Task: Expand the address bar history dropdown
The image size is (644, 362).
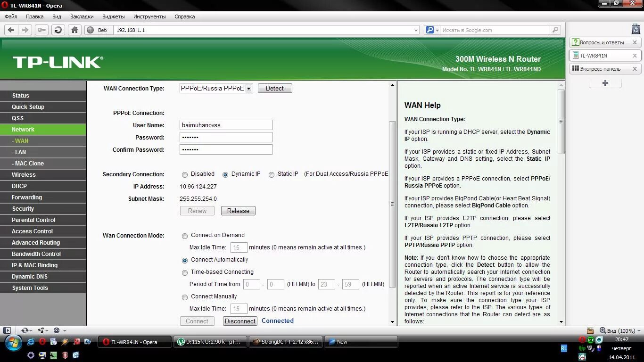Action: tap(415, 30)
